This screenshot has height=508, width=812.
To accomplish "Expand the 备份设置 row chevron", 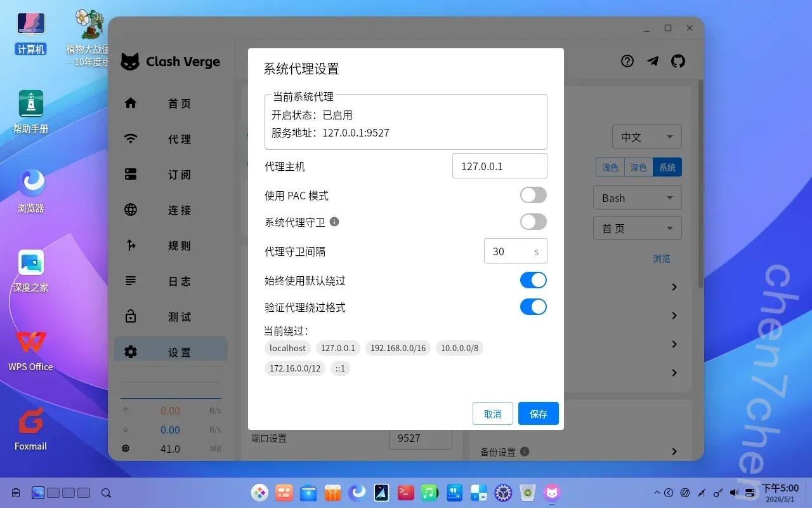I will pos(674,451).
